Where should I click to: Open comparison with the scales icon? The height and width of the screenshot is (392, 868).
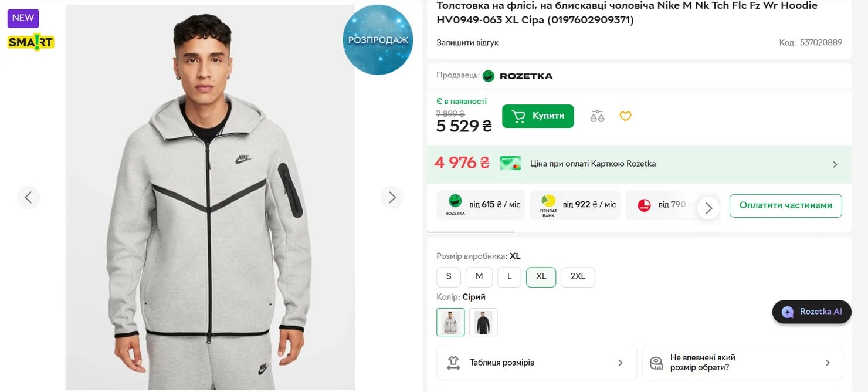tap(597, 116)
